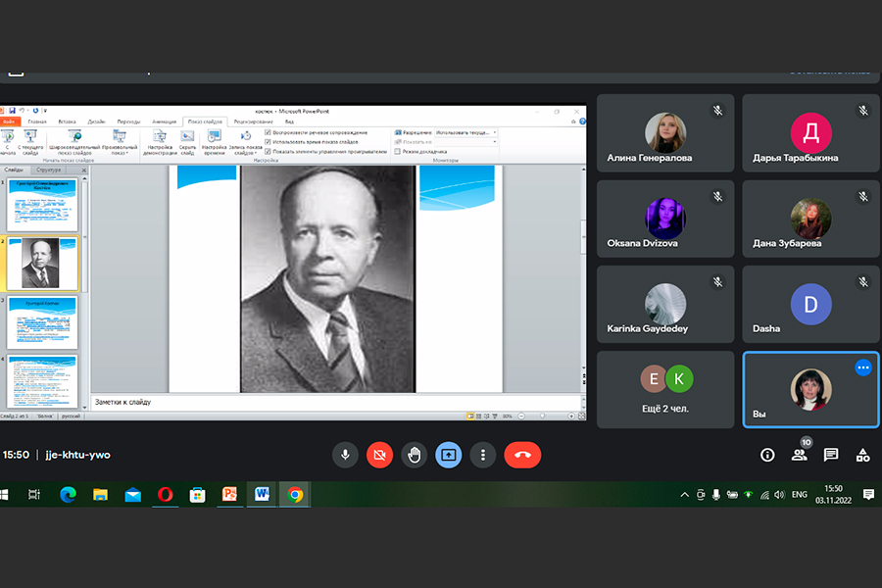The image size is (882, 588).
Task: Turn on the camera with red button
Action: (379, 455)
